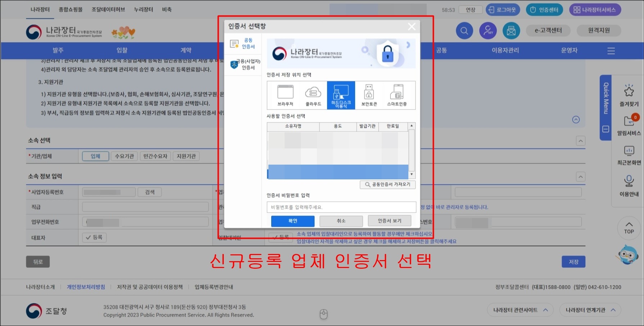Open 알림서비스 notification icon

pos(629,121)
